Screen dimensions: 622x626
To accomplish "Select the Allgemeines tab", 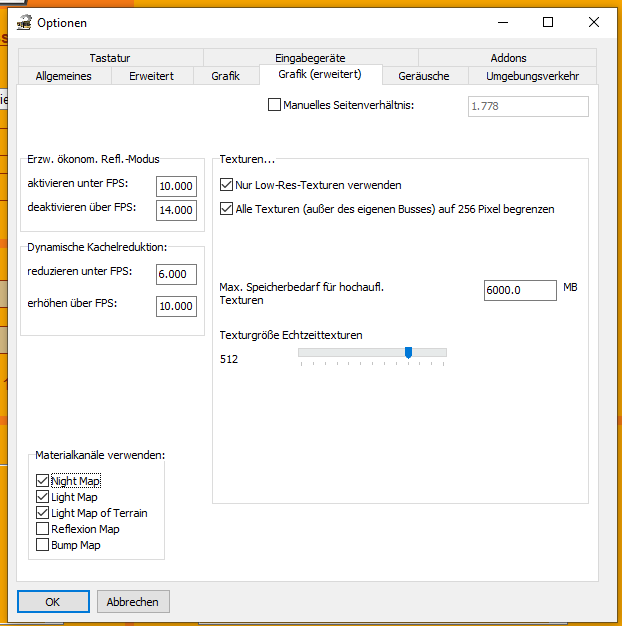I will 63,76.
